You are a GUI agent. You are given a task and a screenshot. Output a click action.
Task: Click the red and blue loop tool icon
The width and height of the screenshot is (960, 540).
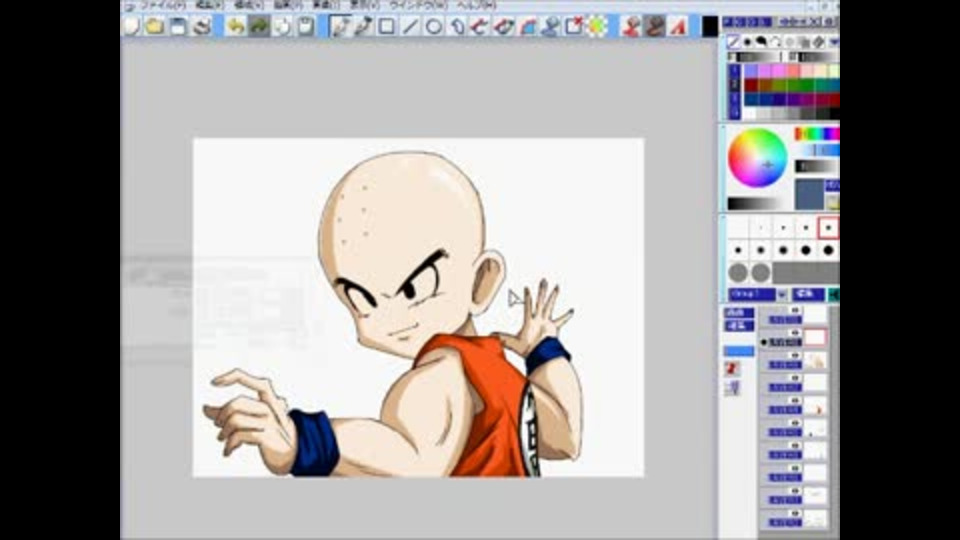coord(503,26)
